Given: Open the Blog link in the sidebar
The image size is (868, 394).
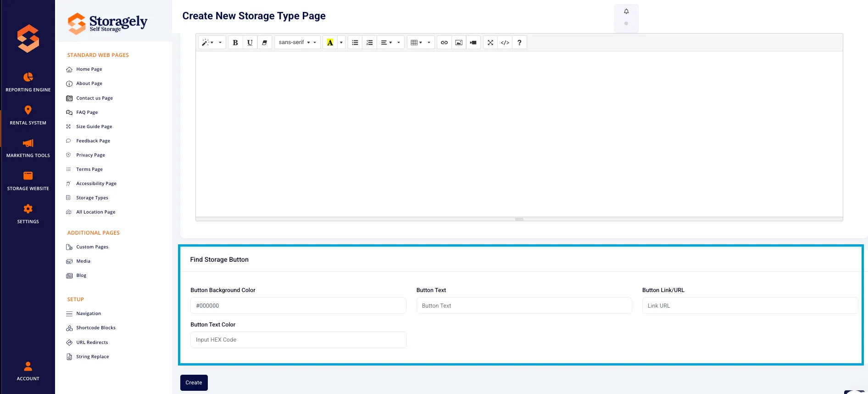Looking at the screenshot, I should 81,276.
